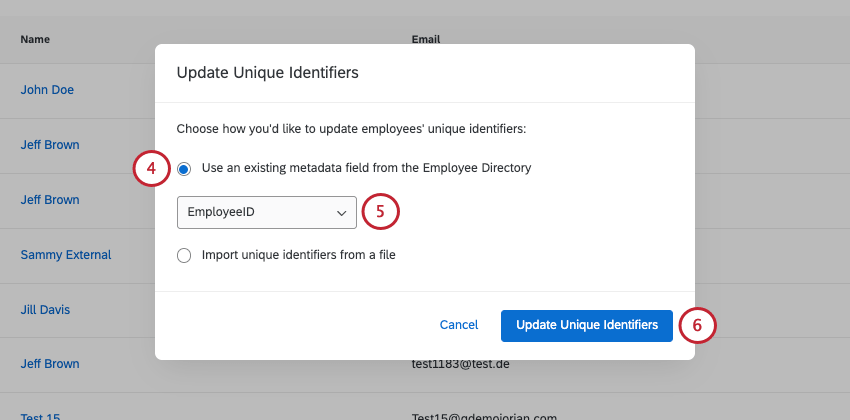Image resolution: width=850 pixels, height=420 pixels.
Task: Click the red step 6 circle marker
Action: point(698,325)
